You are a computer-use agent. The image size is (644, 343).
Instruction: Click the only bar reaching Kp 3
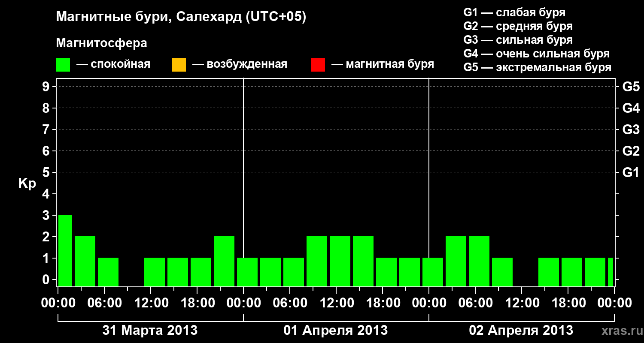point(65,250)
